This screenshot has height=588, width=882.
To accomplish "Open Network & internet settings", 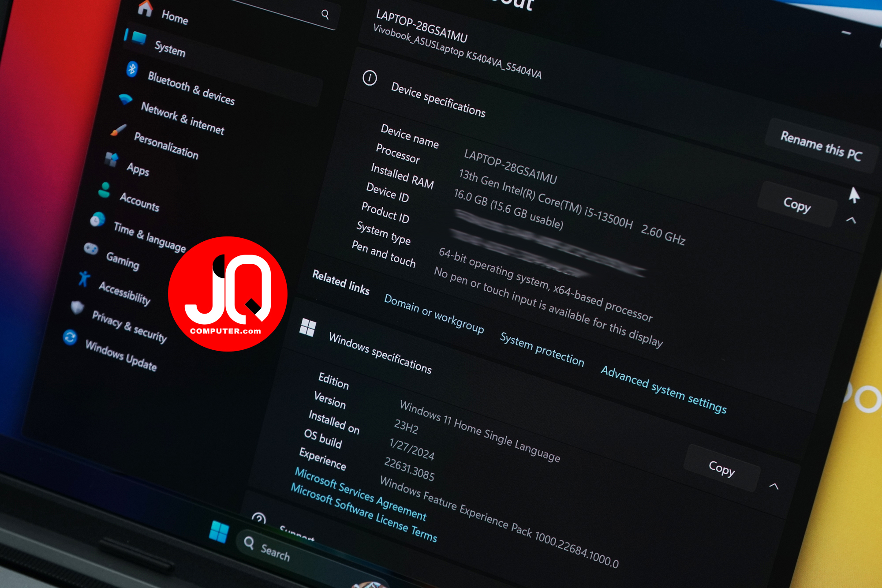I will [x=183, y=118].
